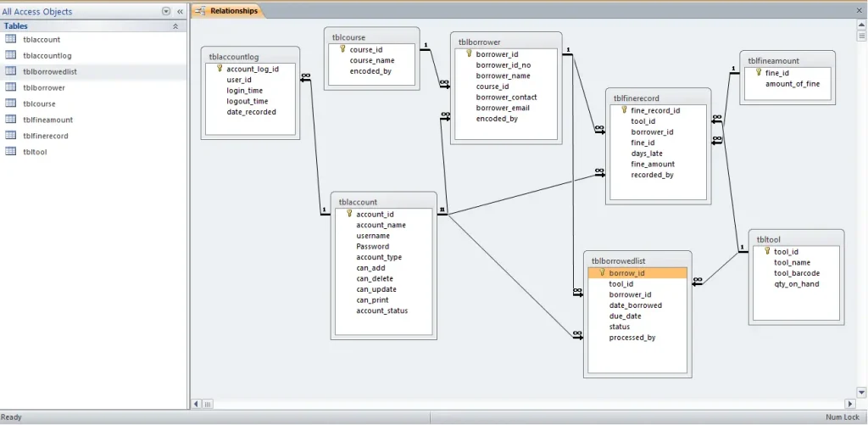The width and height of the screenshot is (868, 425).
Task: Open the All Access Objects dropdown arrow
Action: point(166,12)
